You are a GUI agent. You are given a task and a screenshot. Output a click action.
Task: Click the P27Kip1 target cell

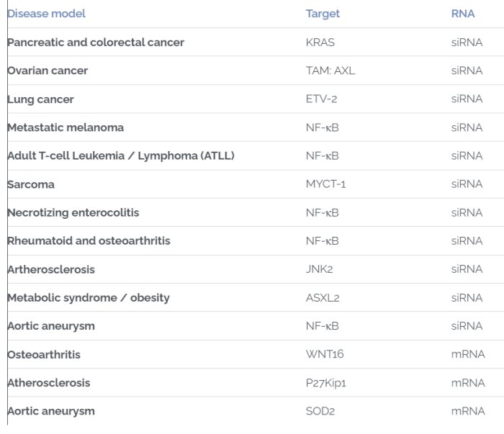[x=326, y=383]
